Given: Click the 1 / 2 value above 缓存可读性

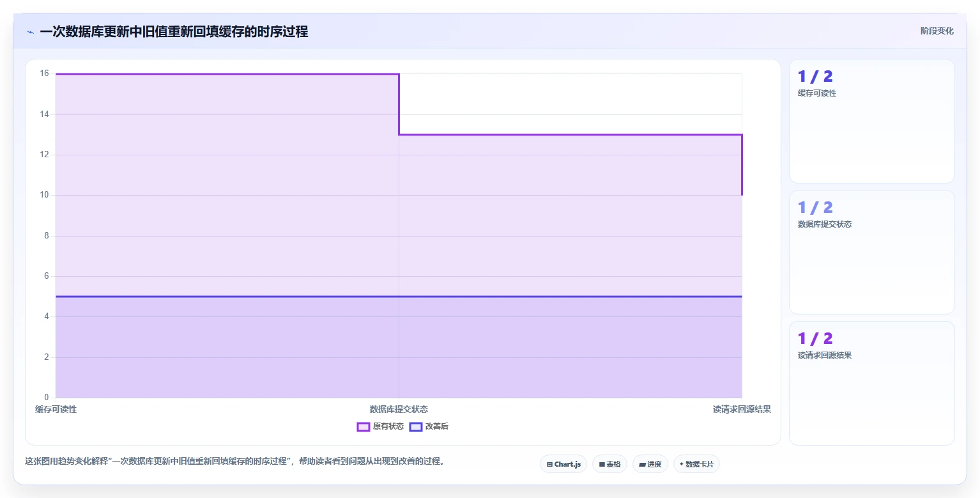Looking at the screenshot, I should point(815,77).
